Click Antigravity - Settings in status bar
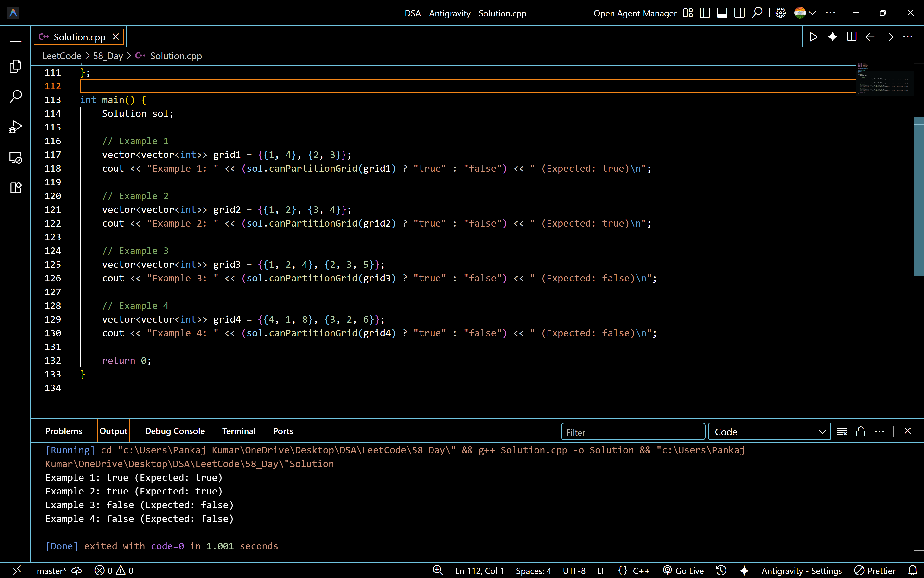The width and height of the screenshot is (924, 578). click(x=801, y=570)
